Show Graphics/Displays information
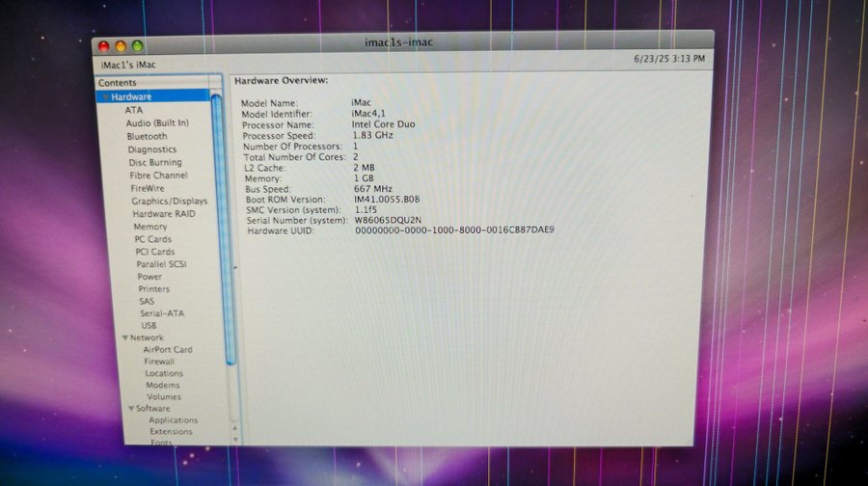 (169, 201)
